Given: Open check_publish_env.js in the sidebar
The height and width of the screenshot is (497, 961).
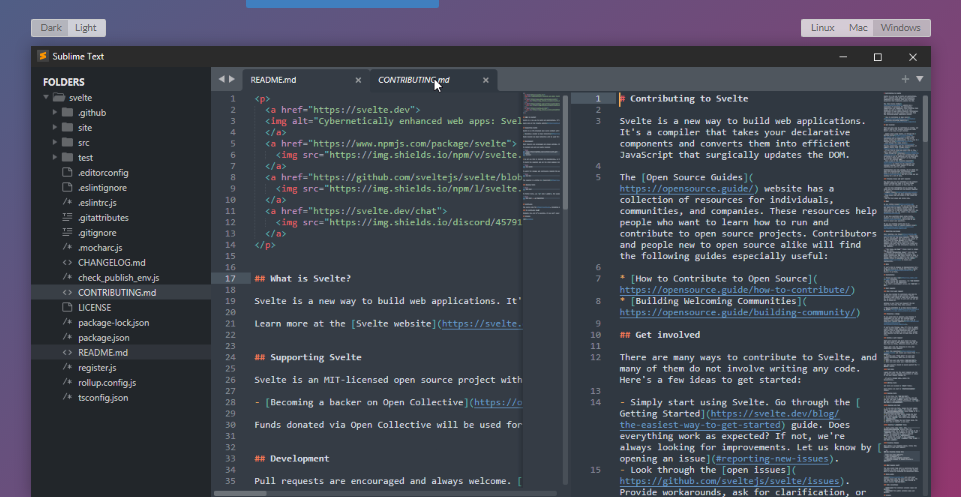Looking at the screenshot, I should 118,278.
